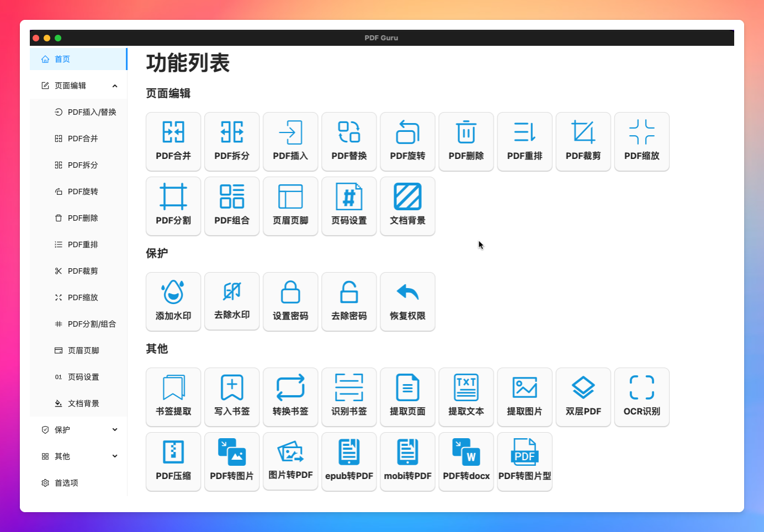Screen dimensions: 764x532
Task: Choose the PDF旋转 card in the grid
Action: [x=407, y=142]
